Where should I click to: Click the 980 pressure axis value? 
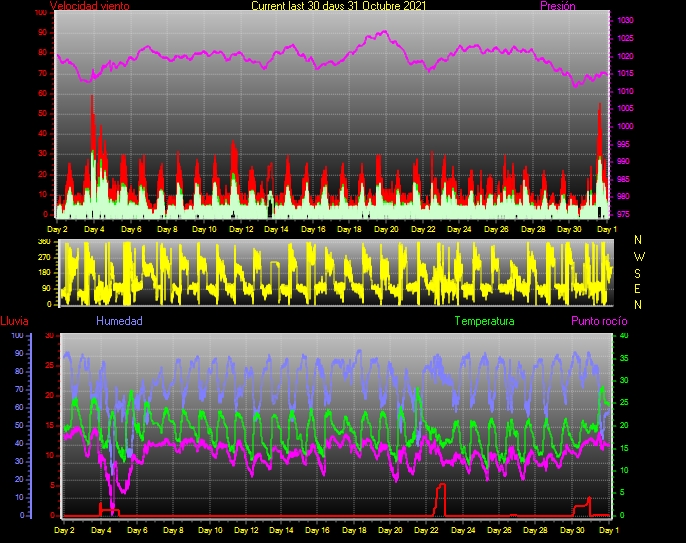point(623,196)
